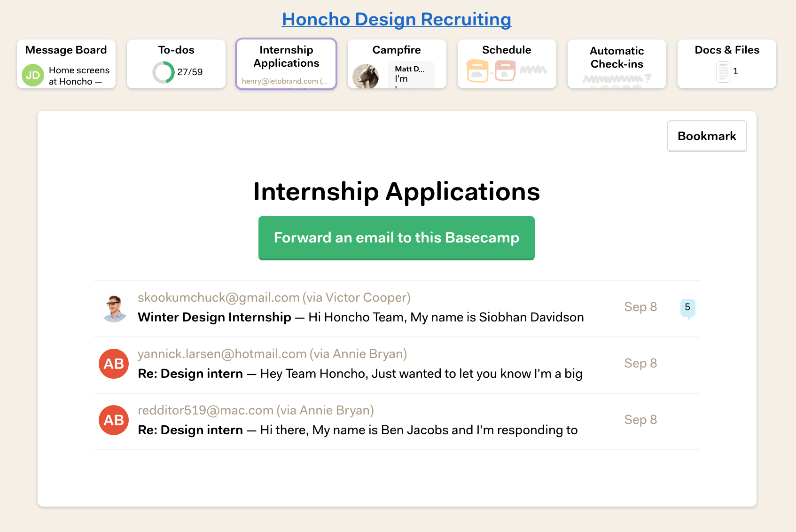
Task: Open the Automatic Check-ins card
Action: point(617,64)
